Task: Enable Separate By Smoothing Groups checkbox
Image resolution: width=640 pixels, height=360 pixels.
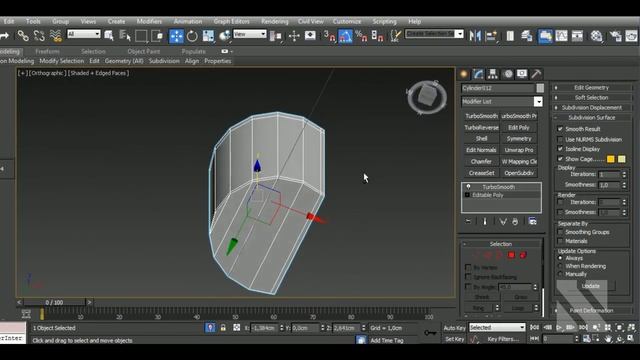Action: tap(560, 232)
